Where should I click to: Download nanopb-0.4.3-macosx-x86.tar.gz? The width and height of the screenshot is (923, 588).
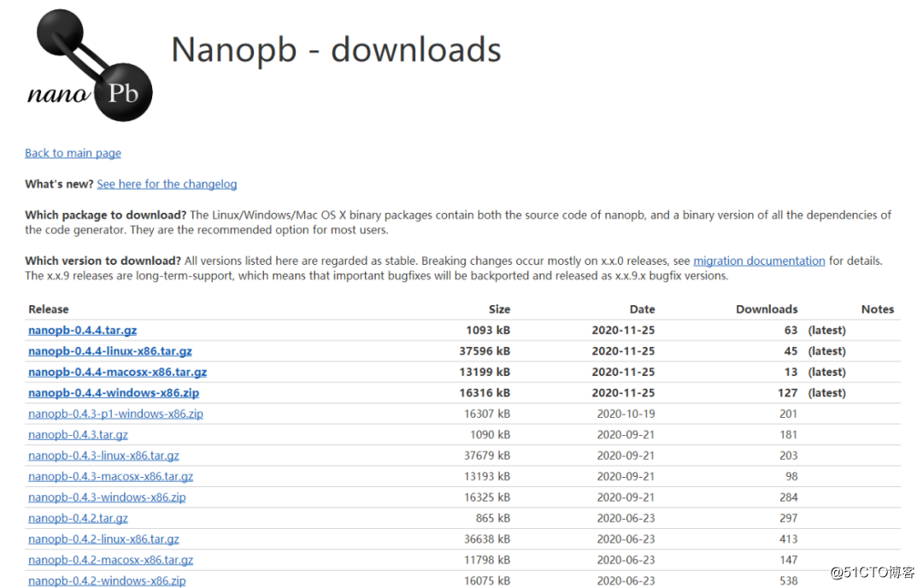coord(110,477)
